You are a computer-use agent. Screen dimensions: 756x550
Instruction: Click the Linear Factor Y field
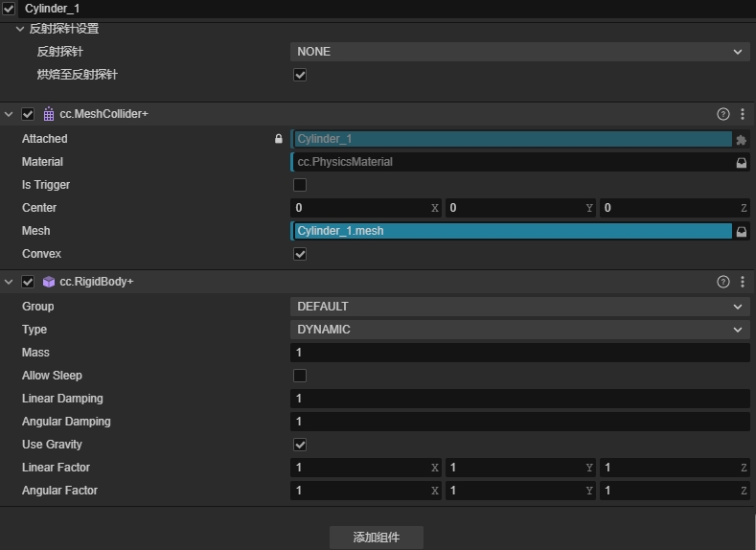point(520,468)
